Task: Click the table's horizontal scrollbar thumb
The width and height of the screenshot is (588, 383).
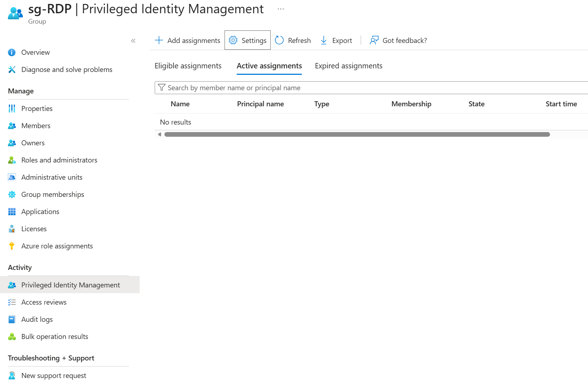Action: pyautogui.click(x=357, y=135)
